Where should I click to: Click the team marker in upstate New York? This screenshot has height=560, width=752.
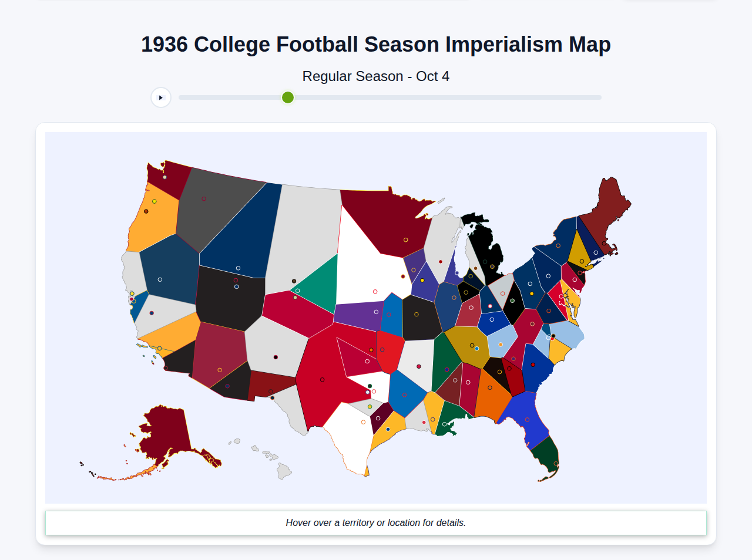point(558,245)
